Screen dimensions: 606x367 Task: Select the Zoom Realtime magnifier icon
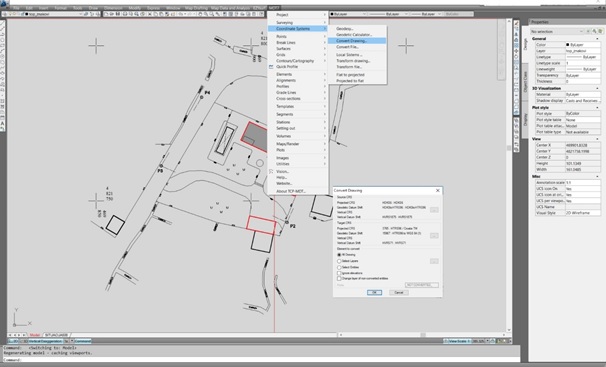tap(206, 14)
